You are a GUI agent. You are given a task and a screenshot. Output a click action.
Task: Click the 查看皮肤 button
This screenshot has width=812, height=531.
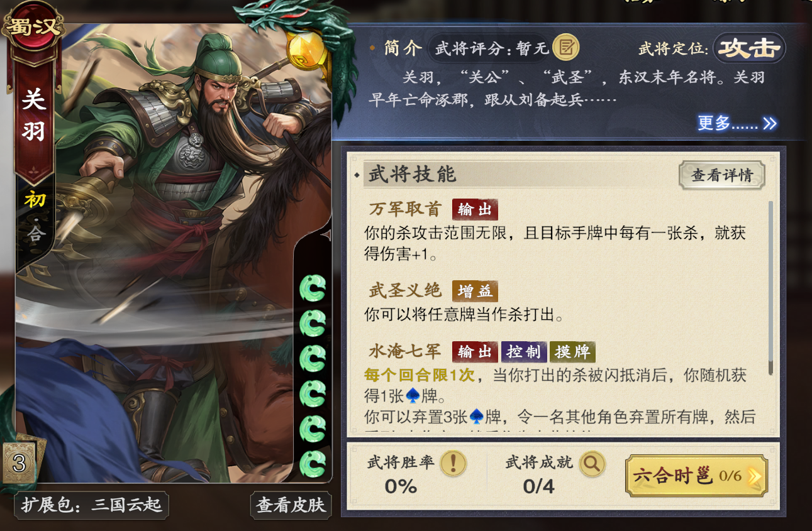tap(291, 505)
